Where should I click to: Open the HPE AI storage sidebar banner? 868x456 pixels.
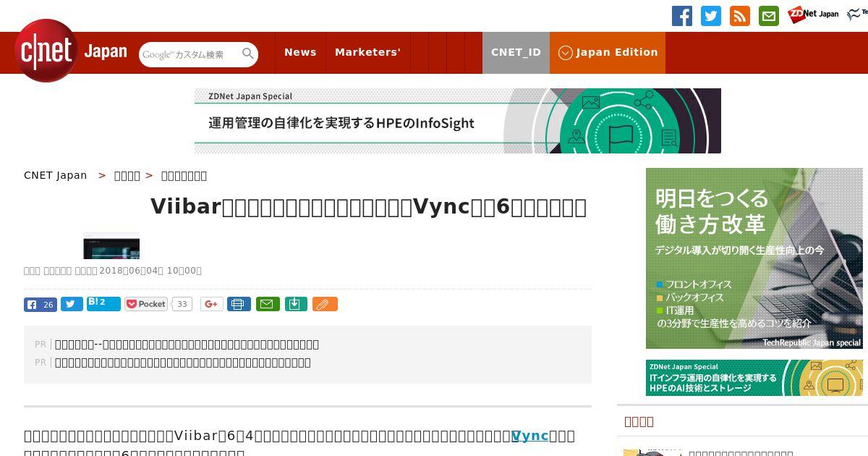point(754,378)
